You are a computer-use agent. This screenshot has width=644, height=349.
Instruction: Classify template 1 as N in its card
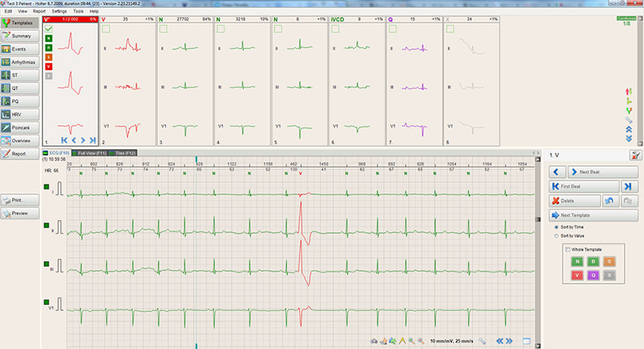tap(48, 38)
